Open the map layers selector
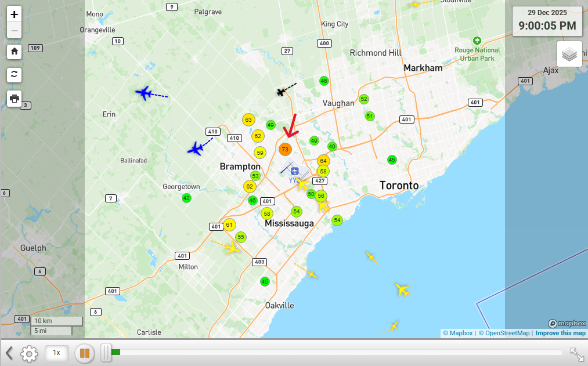 click(569, 55)
